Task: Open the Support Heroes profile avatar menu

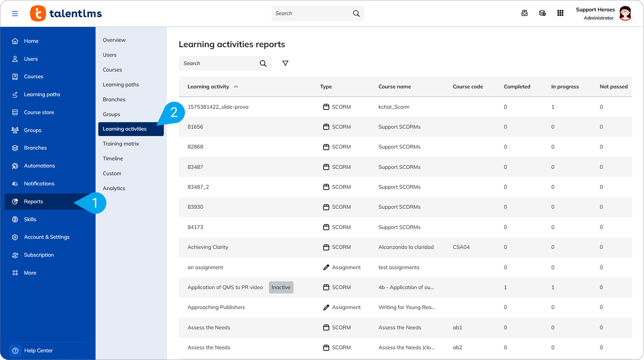Action: pyautogui.click(x=625, y=13)
